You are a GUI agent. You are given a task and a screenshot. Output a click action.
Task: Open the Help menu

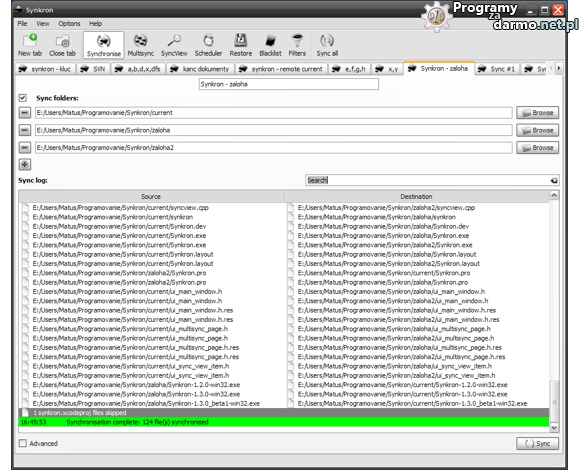click(95, 24)
